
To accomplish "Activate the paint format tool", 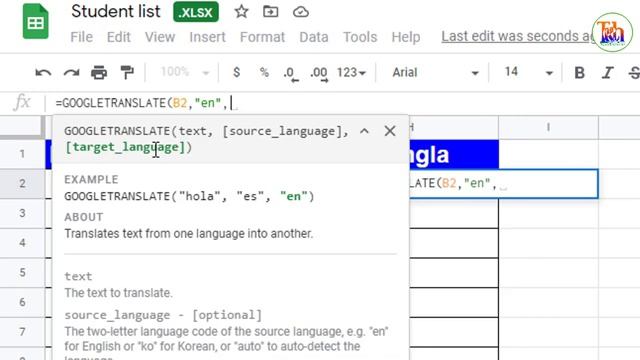I will tap(127, 73).
